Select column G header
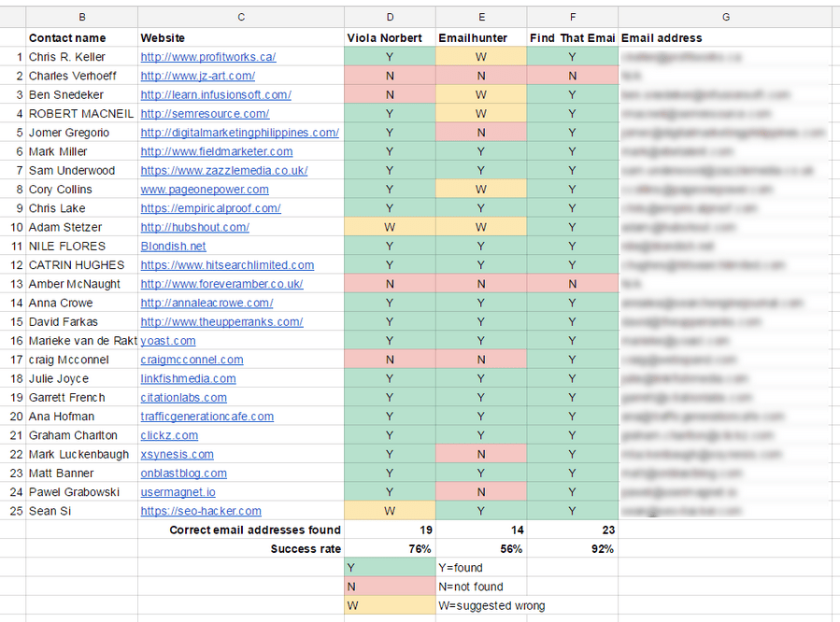 click(726, 17)
